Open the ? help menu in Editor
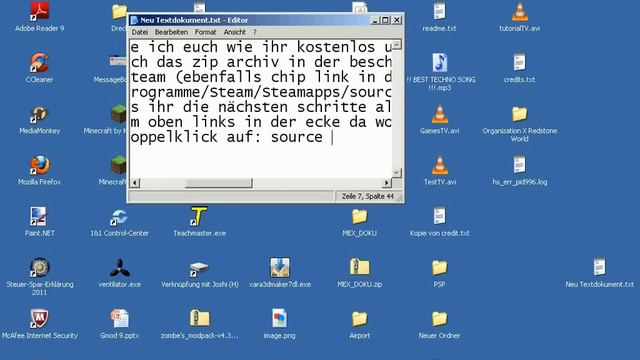Image resolution: width=640 pixels, height=360 pixels. click(255, 32)
